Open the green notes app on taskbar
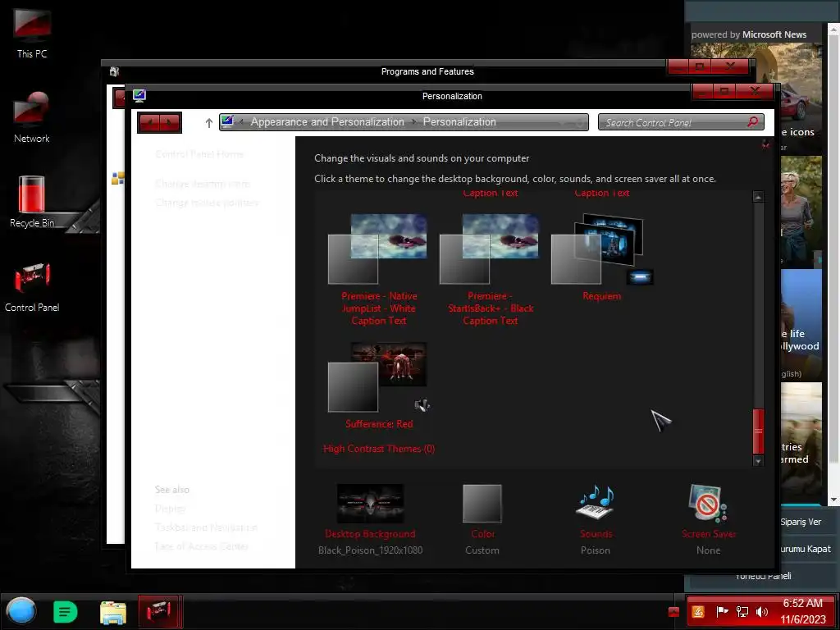840x630 pixels. 66,612
